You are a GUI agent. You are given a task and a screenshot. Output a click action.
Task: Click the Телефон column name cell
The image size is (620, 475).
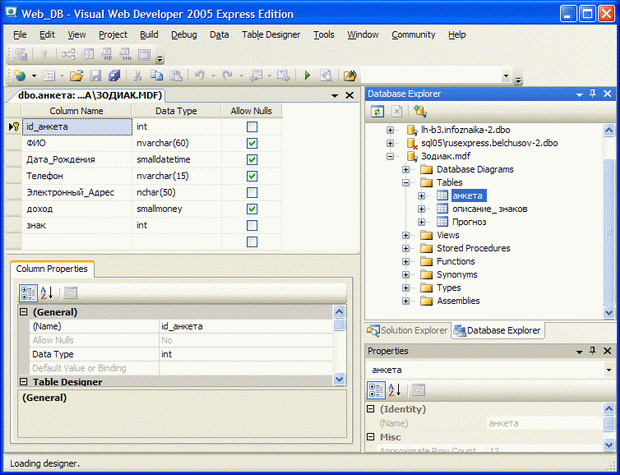[x=77, y=176]
